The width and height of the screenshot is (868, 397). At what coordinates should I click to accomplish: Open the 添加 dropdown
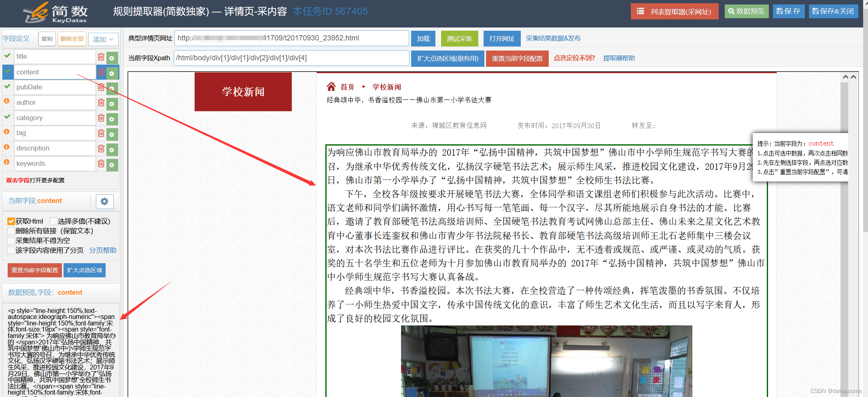[103, 39]
